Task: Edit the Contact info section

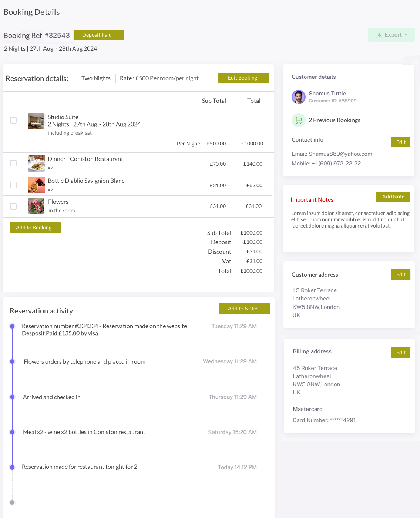Action: click(400, 142)
